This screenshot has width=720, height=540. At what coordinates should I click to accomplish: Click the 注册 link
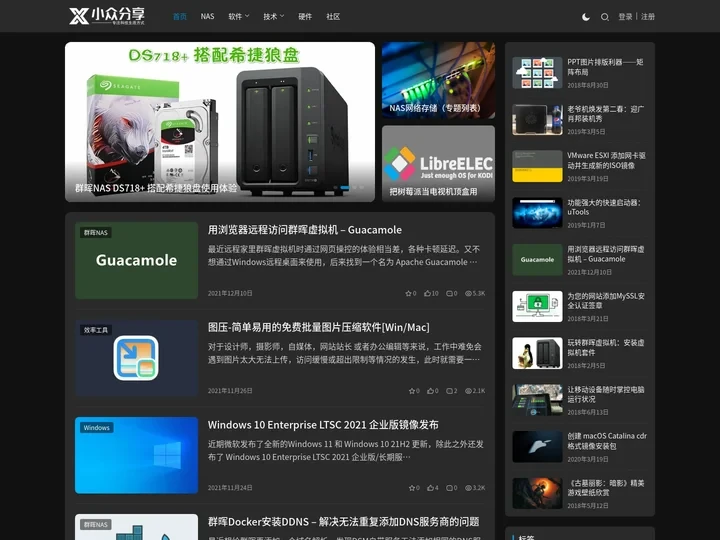pos(648,17)
